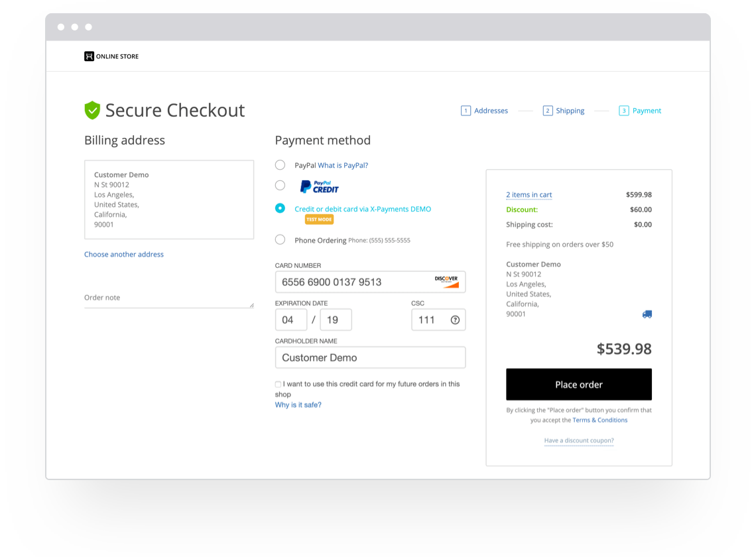Open the CSC question mark help icon
The image size is (756, 557).
pyautogui.click(x=456, y=320)
